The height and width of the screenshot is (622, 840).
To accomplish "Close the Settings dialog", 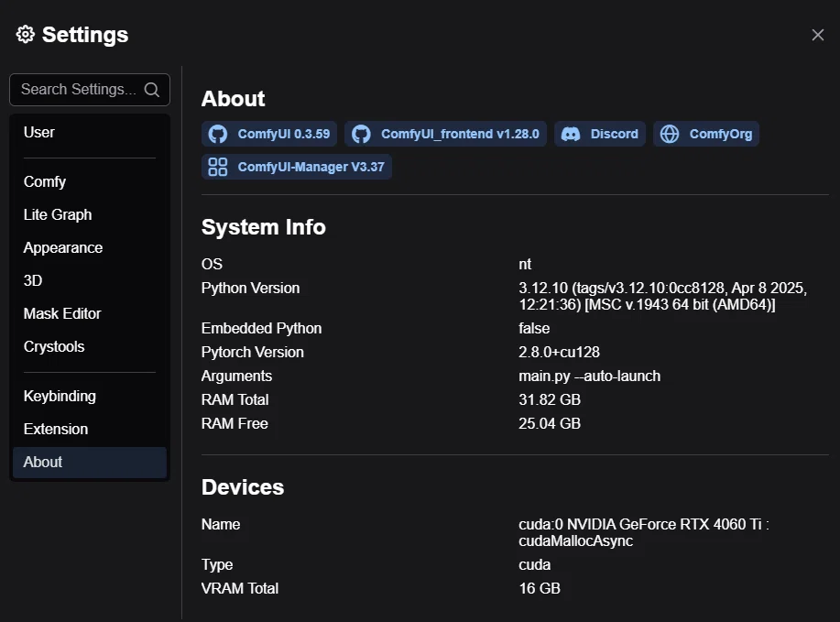I will tap(817, 35).
